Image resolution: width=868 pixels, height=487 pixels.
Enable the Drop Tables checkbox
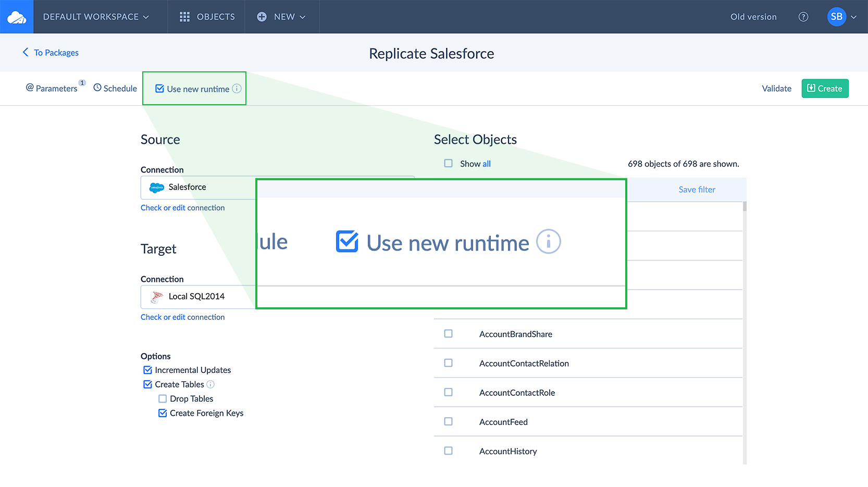tap(163, 398)
